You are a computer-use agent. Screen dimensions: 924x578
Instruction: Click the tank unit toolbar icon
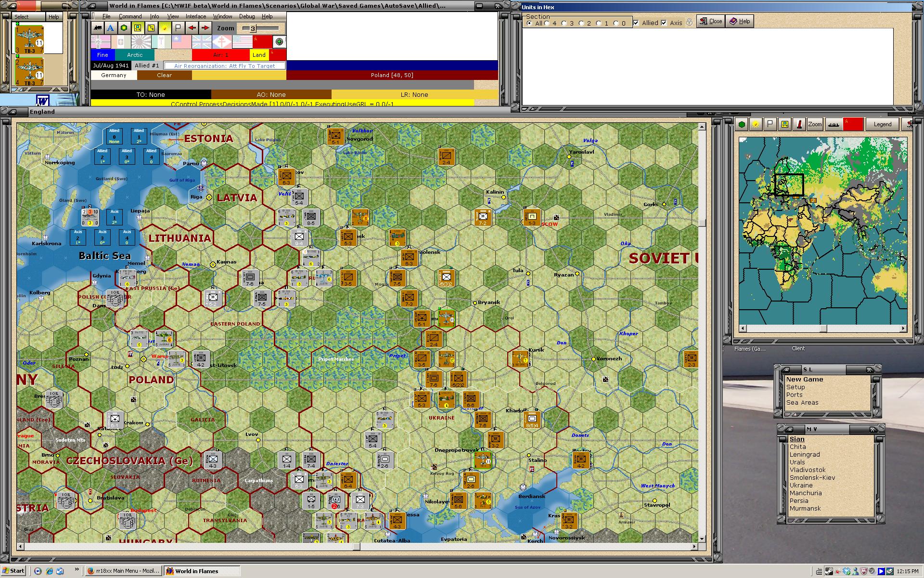[97, 28]
